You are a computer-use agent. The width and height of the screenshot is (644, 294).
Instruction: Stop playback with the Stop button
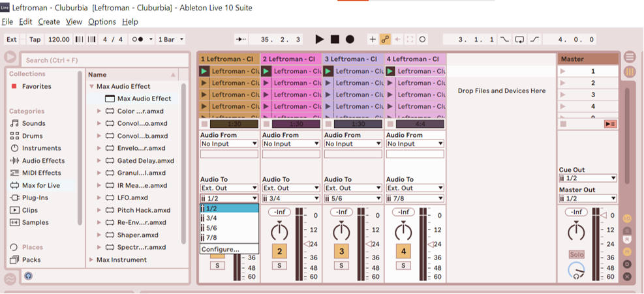[x=335, y=39]
